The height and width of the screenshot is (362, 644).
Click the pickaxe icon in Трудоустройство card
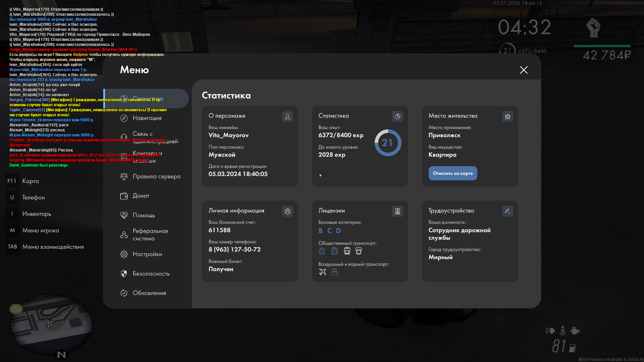coord(507,211)
